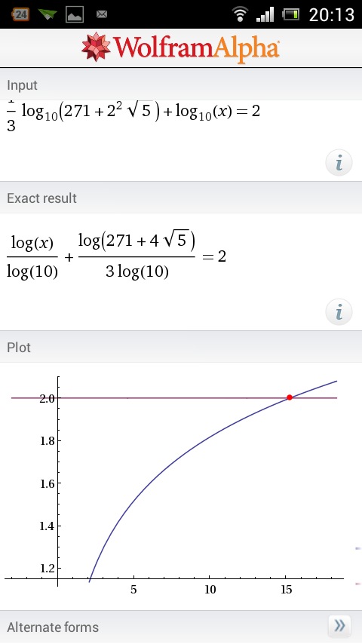This screenshot has width=362, height=644.
Task: Tap the green paper plane status icon
Action: click(48, 14)
